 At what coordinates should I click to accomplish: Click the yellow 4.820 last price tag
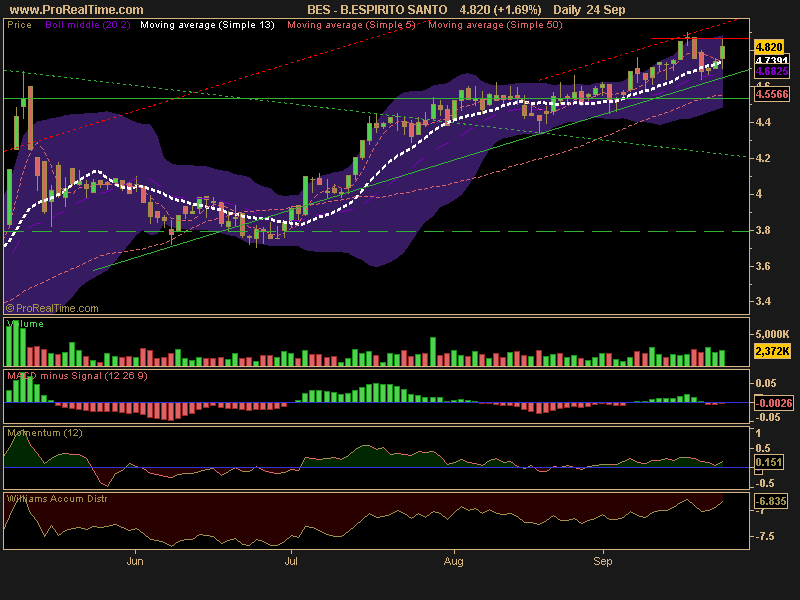pos(768,47)
